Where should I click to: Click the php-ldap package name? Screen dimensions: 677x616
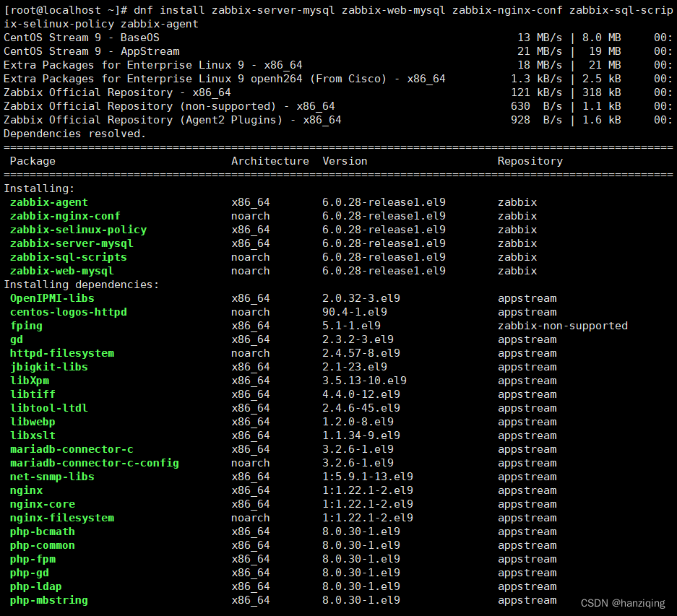(x=36, y=586)
